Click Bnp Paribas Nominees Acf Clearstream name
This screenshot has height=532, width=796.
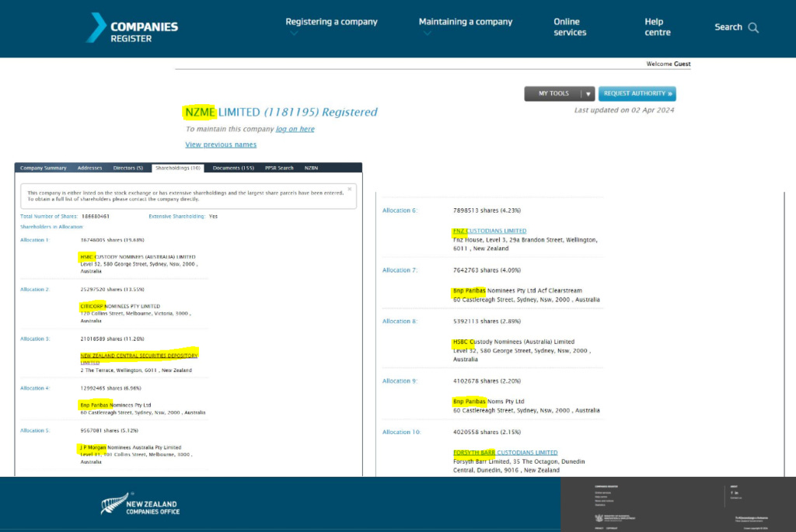(x=517, y=290)
